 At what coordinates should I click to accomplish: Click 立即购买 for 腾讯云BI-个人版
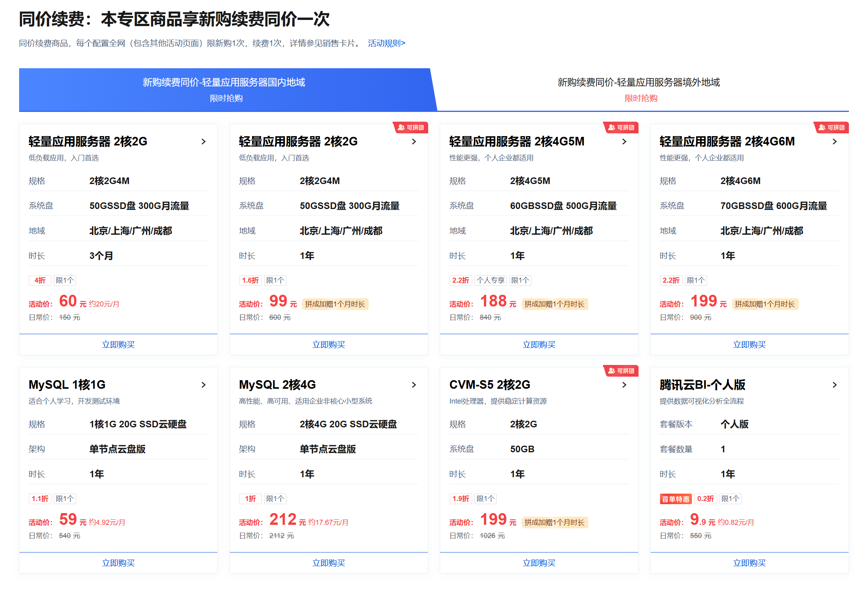click(x=750, y=563)
